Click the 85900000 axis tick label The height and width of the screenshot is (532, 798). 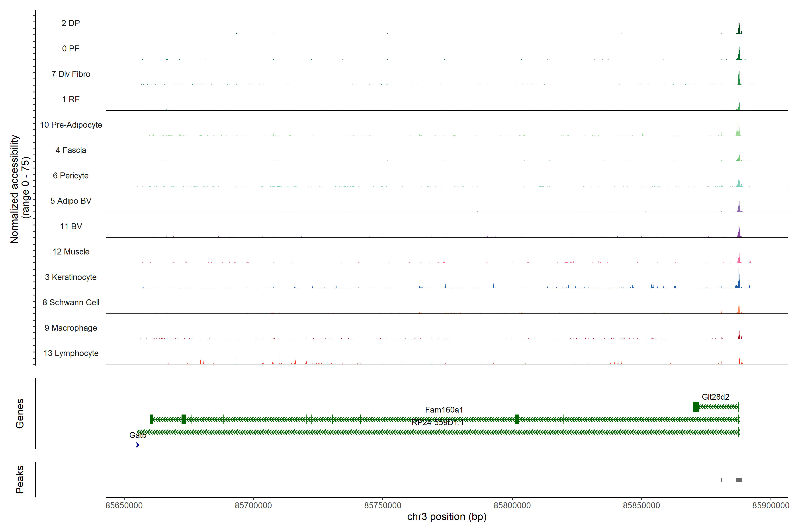pos(771,506)
